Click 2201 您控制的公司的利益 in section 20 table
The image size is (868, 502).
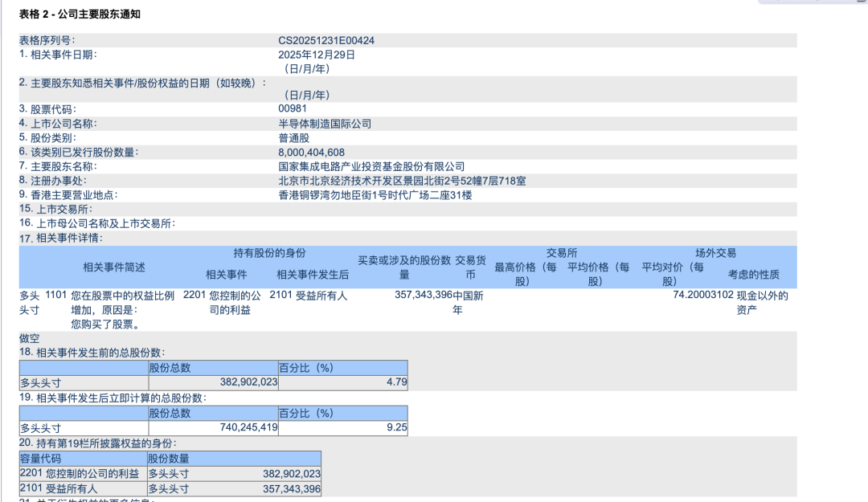pos(80,474)
